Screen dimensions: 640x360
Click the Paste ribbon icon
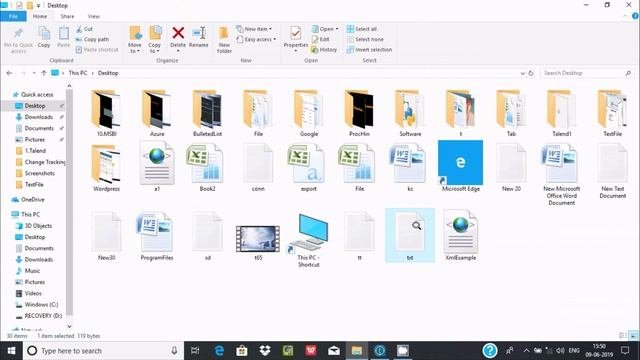64,33
